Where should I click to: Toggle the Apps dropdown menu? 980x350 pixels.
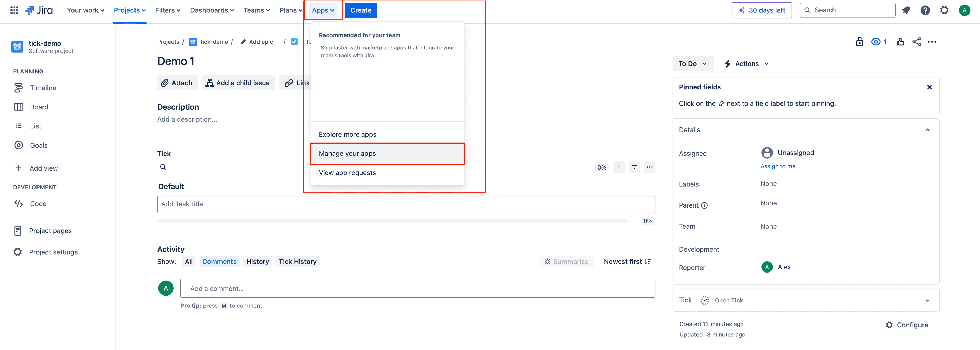pyautogui.click(x=323, y=10)
